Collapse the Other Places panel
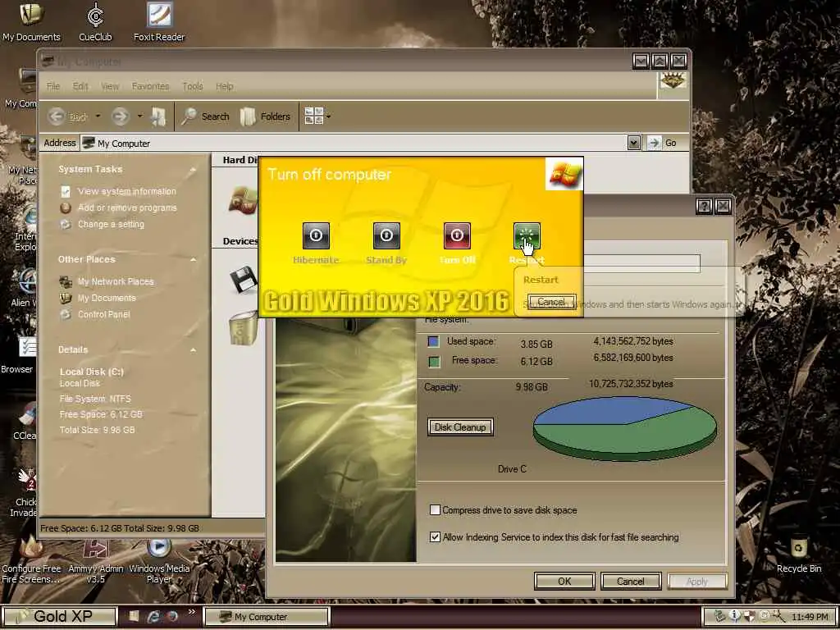The height and width of the screenshot is (630, 840). click(194, 260)
